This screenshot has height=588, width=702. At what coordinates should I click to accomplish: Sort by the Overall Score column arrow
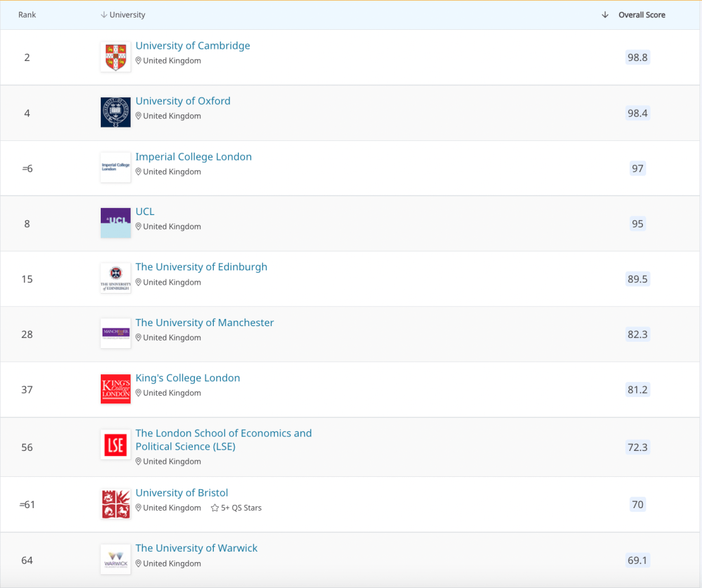pyautogui.click(x=605, y=14)
